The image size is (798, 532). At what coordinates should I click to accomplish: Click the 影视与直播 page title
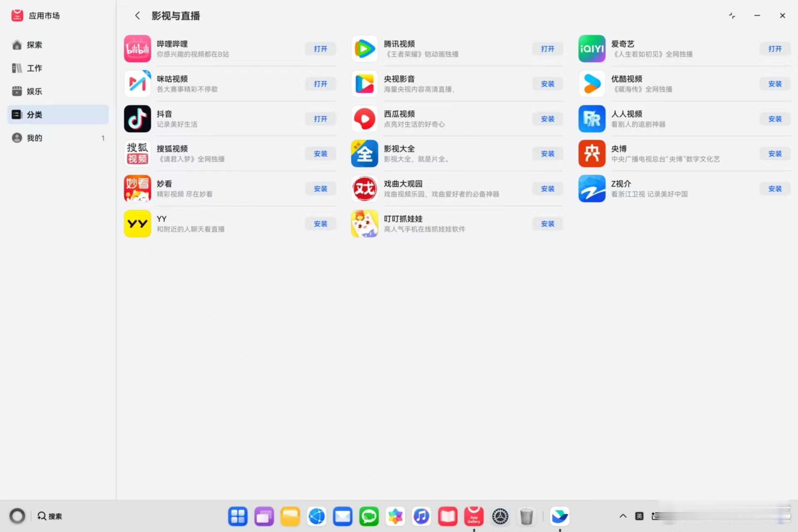point(175,16)
